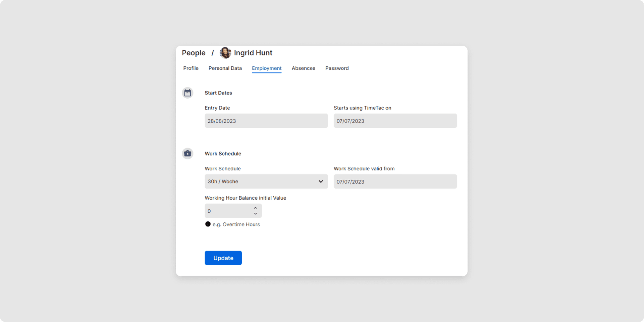The width and height of the screenshot is (644, 322).
Task: Open the Personal Data tab
Action: point(225,68)
